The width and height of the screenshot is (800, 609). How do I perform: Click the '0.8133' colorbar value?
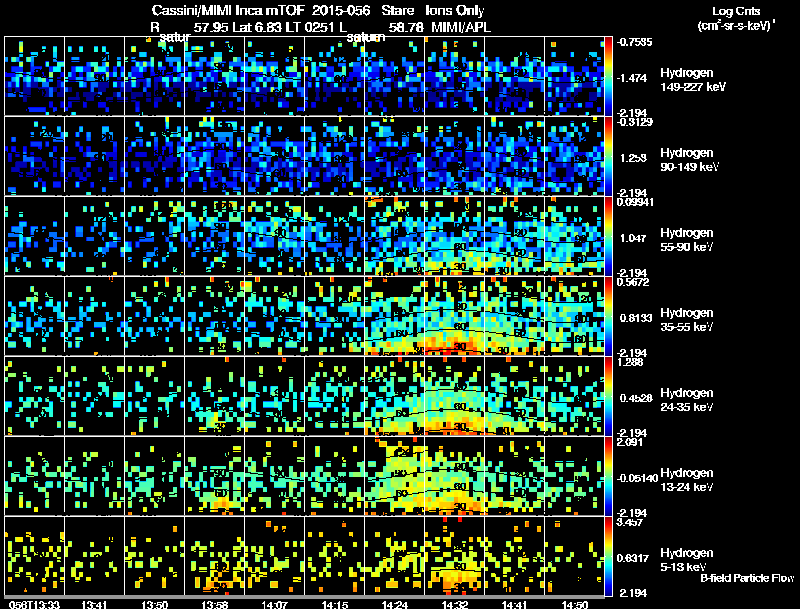tap(636, 318)
